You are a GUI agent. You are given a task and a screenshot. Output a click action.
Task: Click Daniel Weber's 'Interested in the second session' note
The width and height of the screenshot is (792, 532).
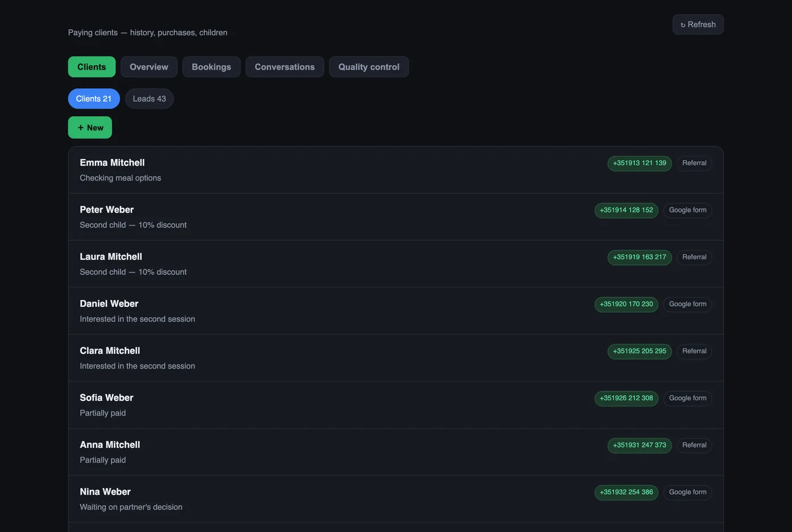[x=137, y=318]
